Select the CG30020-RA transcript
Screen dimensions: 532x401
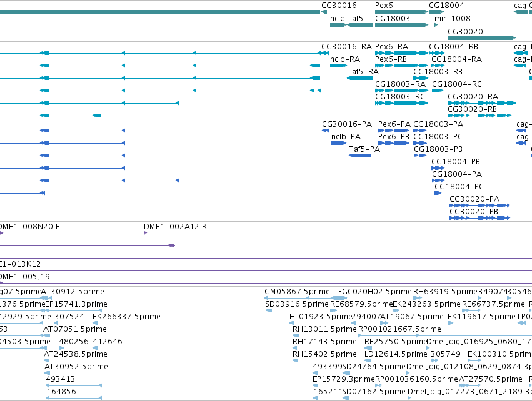(x=482, y=103)
